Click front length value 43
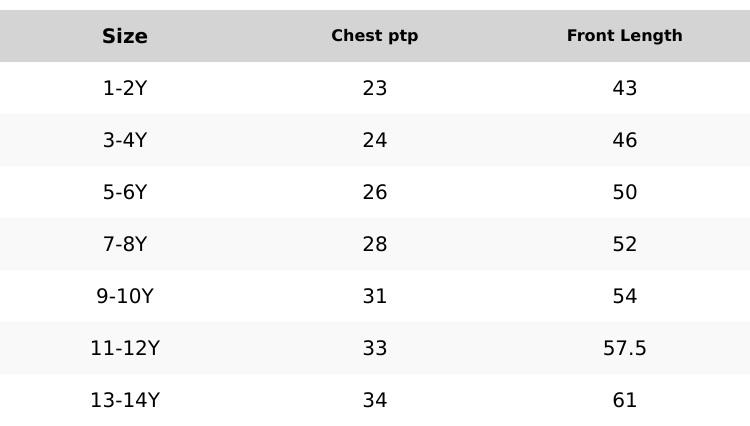Image resolution: width=750 pixels, height=426 pixels. click(x=625, y=88)
